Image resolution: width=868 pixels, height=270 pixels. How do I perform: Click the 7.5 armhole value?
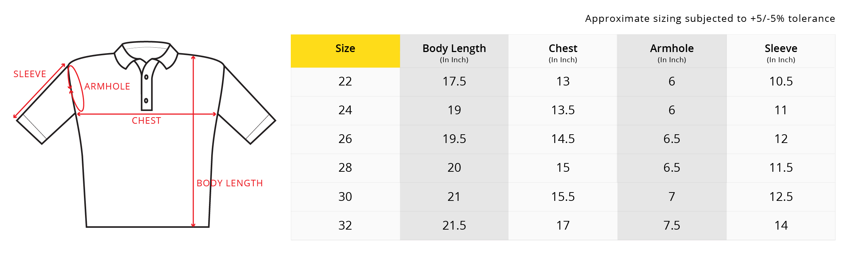pyautogui.click(x=672, y=226)
